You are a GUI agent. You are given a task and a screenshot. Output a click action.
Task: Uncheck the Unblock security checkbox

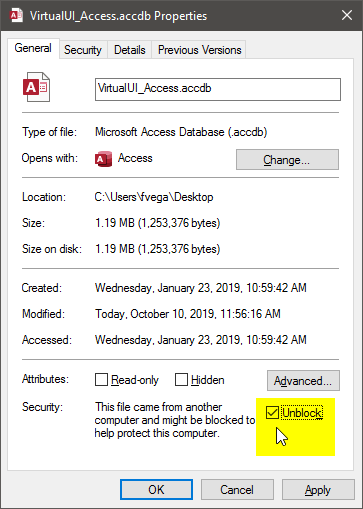click(273, 413)
